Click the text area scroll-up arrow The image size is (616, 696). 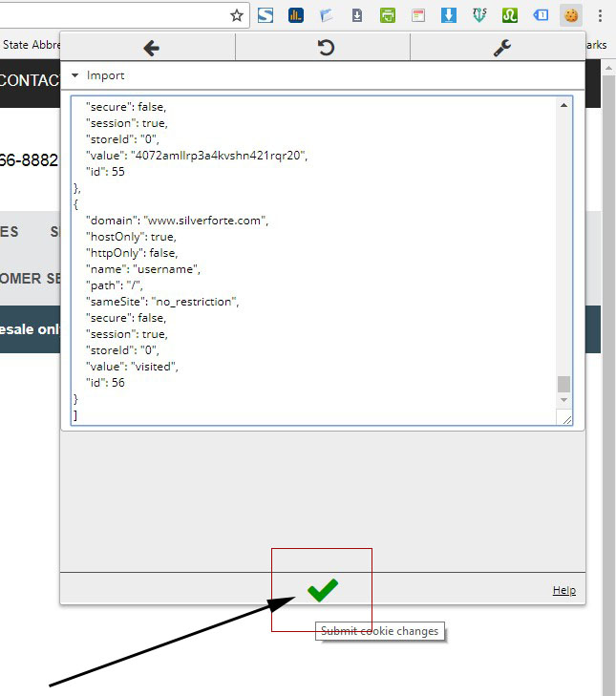coord(564,105)
